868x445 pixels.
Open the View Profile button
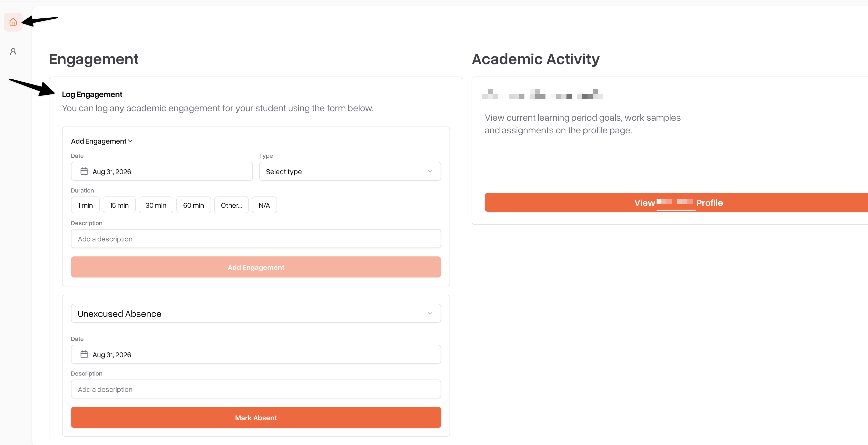(x=678, y=203)
